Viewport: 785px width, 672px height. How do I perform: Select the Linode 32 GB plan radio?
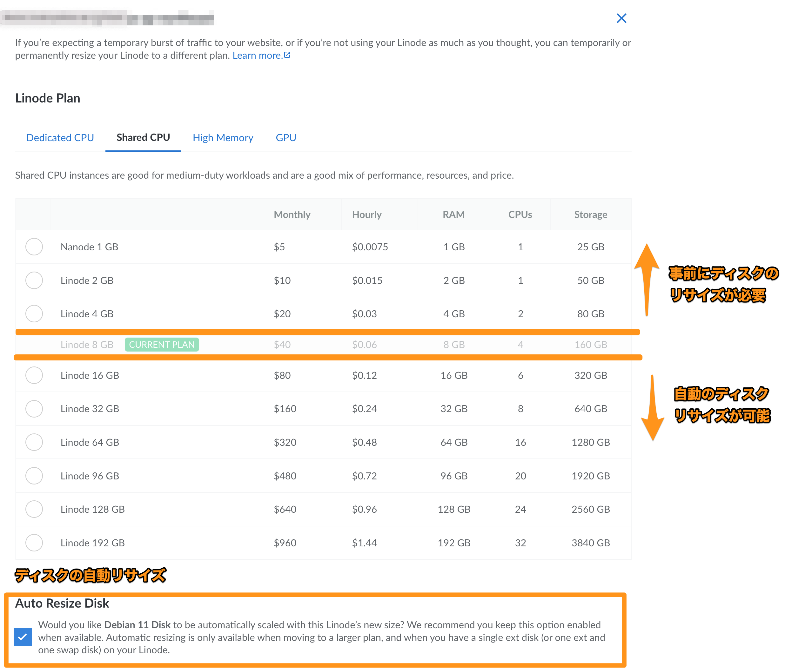(34, 409)
